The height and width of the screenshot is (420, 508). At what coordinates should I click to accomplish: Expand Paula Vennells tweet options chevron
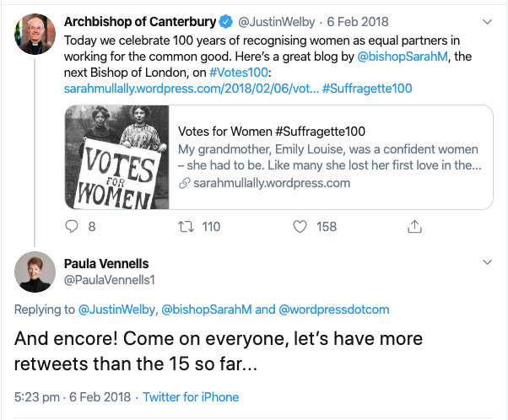click(485, 263)
